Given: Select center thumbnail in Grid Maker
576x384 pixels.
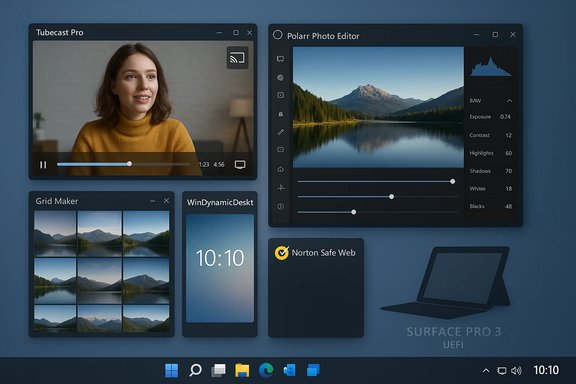Looking at the screenshot, I should tap(100, 281).
